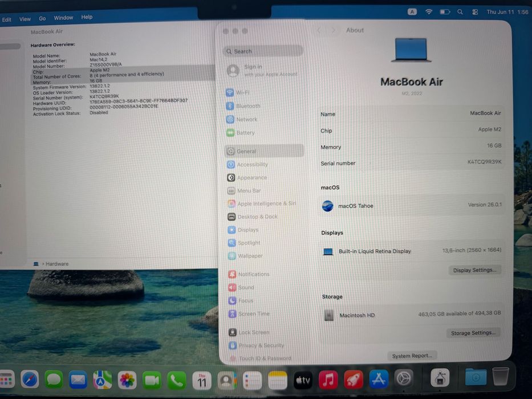Open the Phone app in Dock
This screenshot has width=532, height=399.
click(176, 380)
